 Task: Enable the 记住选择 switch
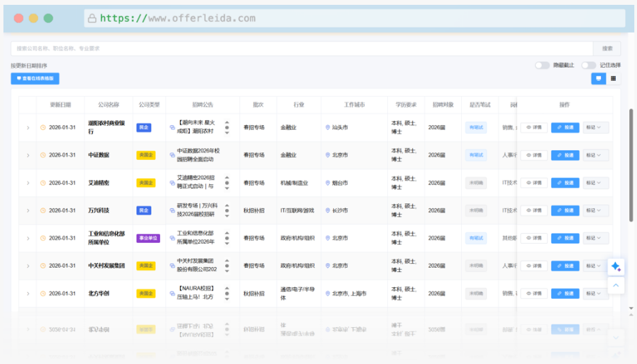pyautogui.click(x=589, y=65)
